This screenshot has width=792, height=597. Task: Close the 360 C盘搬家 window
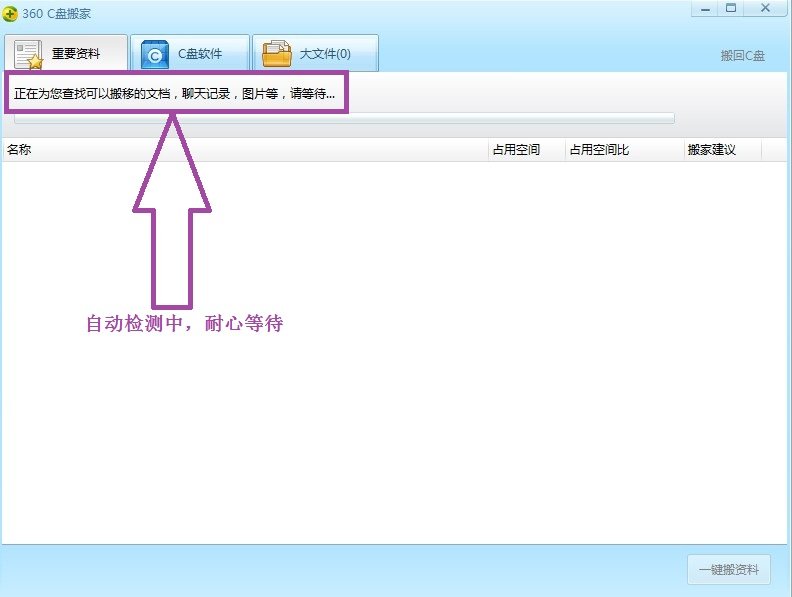click(765, 9)
